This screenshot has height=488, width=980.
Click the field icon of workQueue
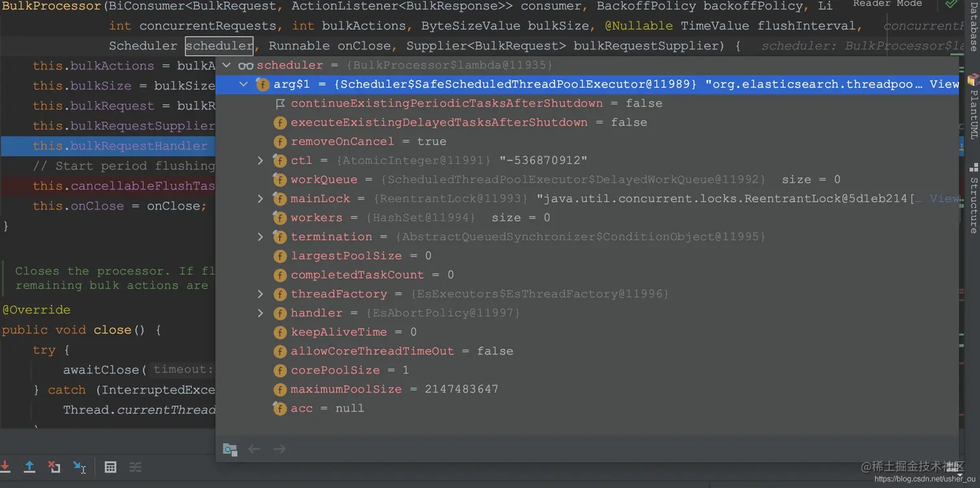click(x=280, y=180)
